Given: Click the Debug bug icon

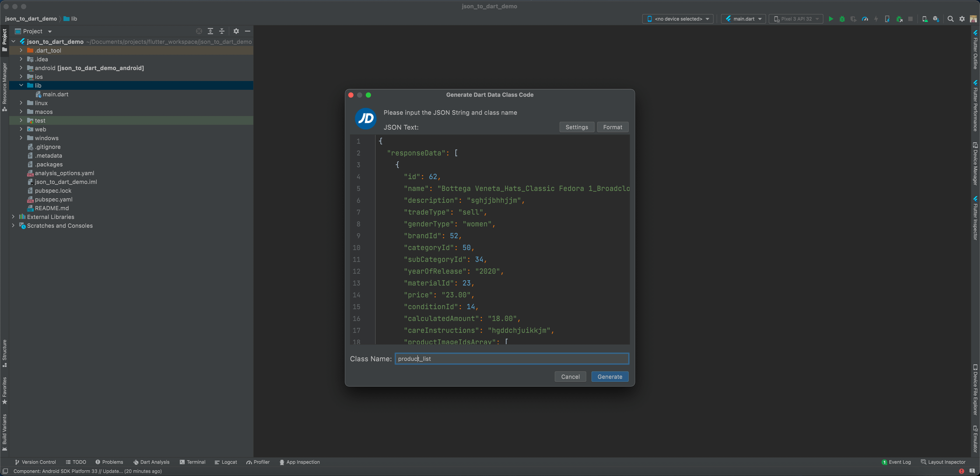Looking at the screenshot, I should pos(842,19).
